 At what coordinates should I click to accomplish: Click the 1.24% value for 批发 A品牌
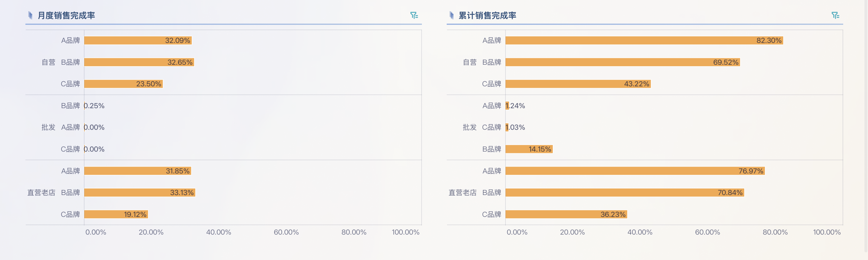coord(515,106)
